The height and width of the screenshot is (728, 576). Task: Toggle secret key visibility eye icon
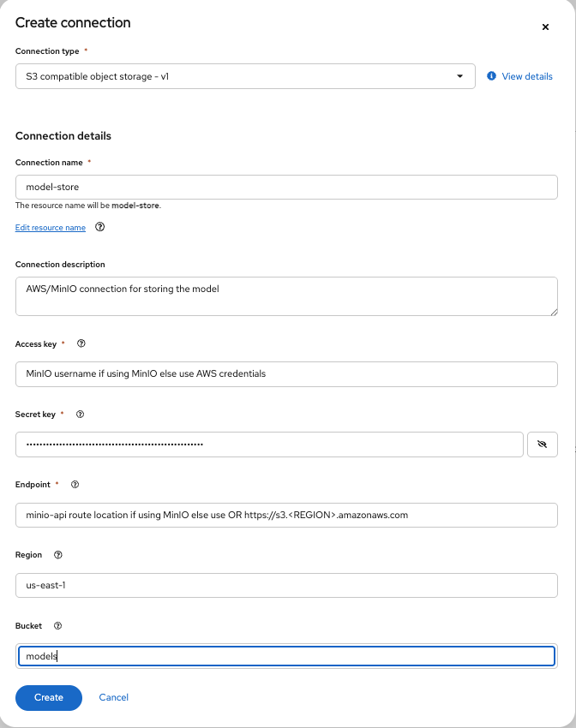[x=542, y=445]
